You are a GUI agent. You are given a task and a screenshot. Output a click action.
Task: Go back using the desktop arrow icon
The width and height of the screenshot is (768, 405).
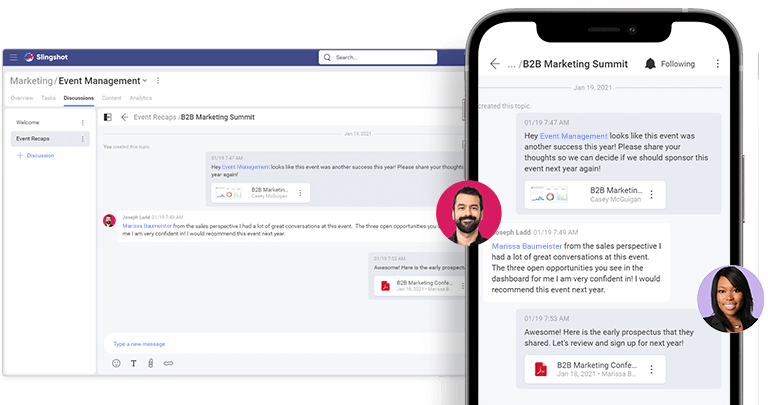(124, 117)
